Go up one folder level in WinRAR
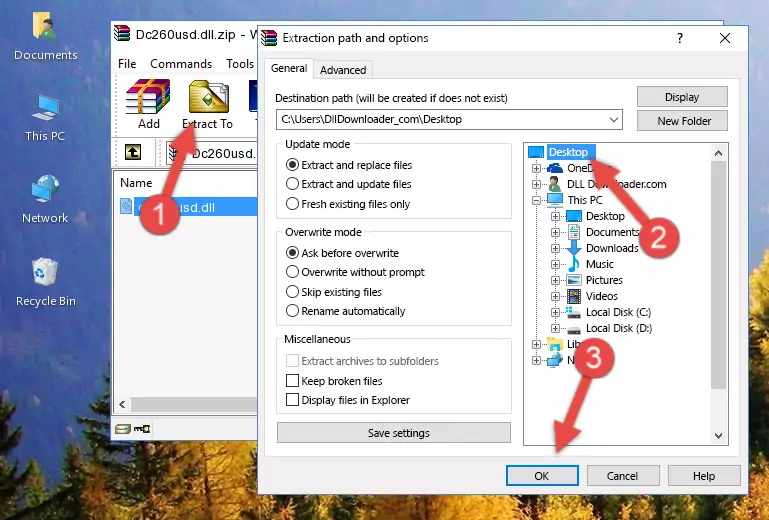Viewport: 769px width, 520px height. coord(133,152)
